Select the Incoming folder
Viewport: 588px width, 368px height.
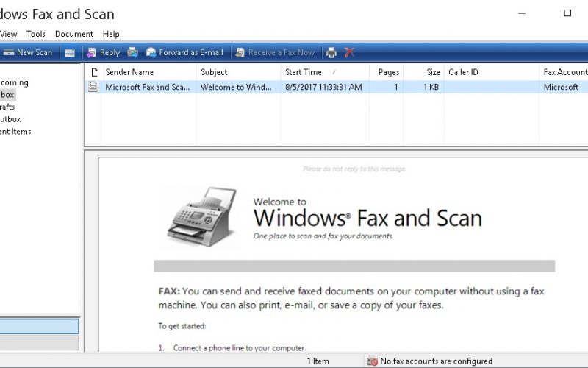pos(14,82)
